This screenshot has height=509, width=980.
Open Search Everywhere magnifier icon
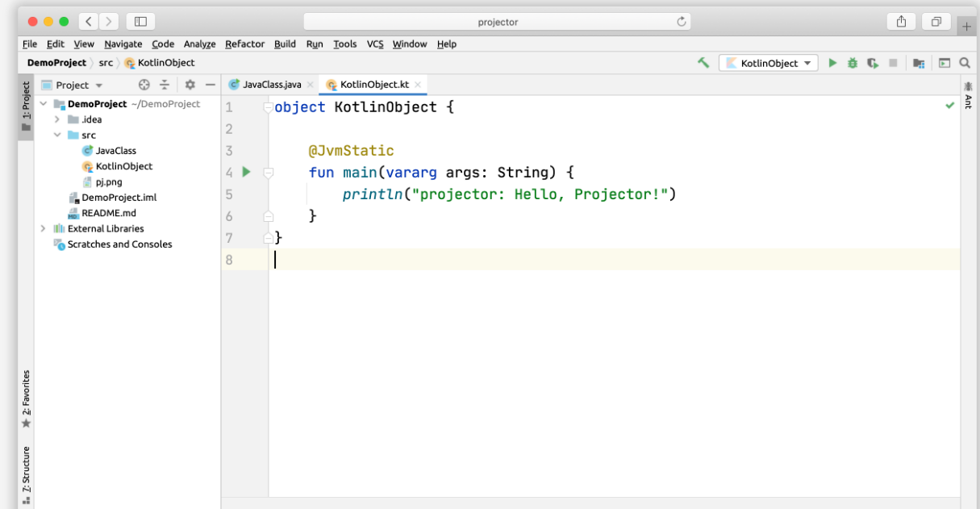point(965,62)
